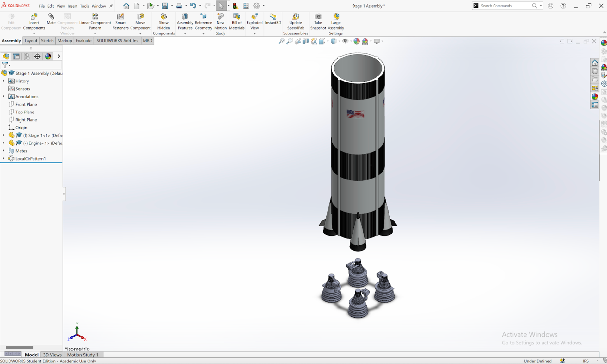
Task: Click the IPS unit system in status bar
Action: pyautogui.click(x=586, y=361)
